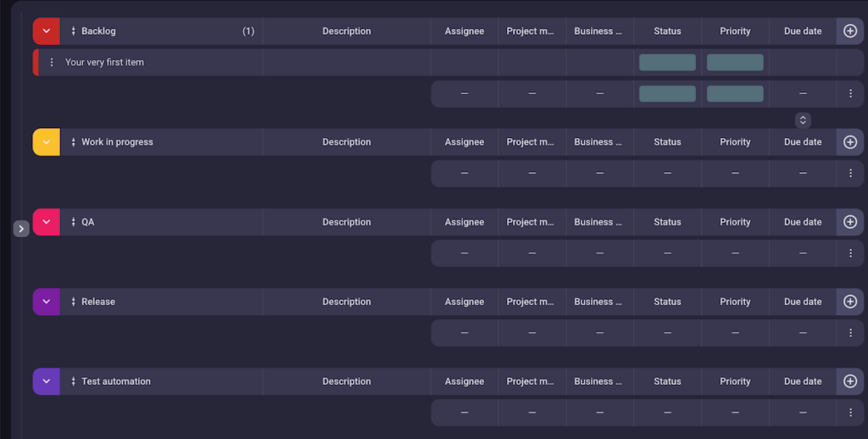
Task: Open the three-dot menu for 'Your very first item'
Action: [x=52, y=63]
